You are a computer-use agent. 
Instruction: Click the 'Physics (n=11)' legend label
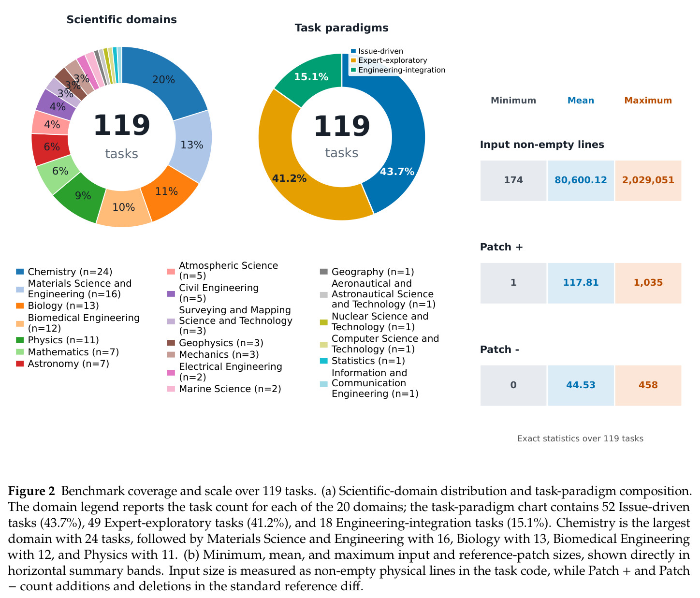pyautogui.click(x=63, y=340)
